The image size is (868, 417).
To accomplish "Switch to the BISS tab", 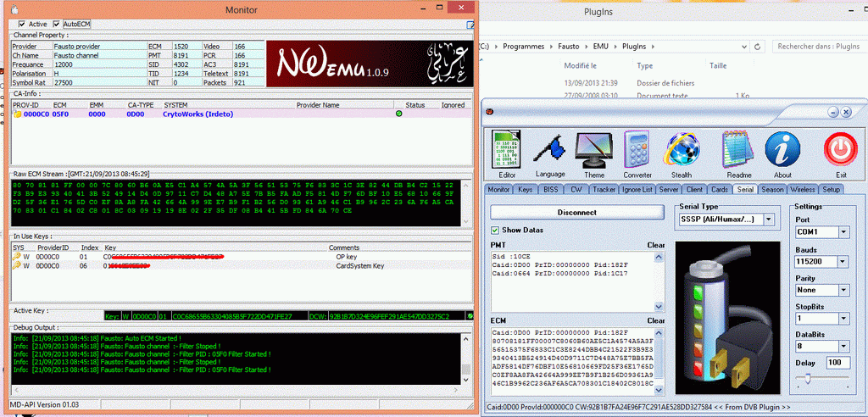I will coord(551,189).
